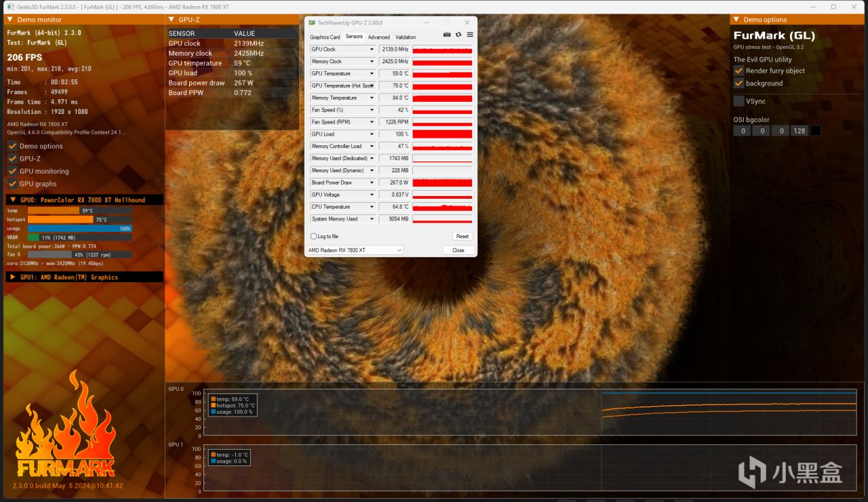Image resolution: width=868 pixels, height=502 pixels.
Task: Collapse the GPU-Z overlay panel header
Action: (x=172, y=20)
